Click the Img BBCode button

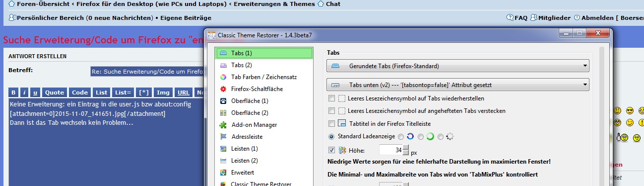point(163,93)
